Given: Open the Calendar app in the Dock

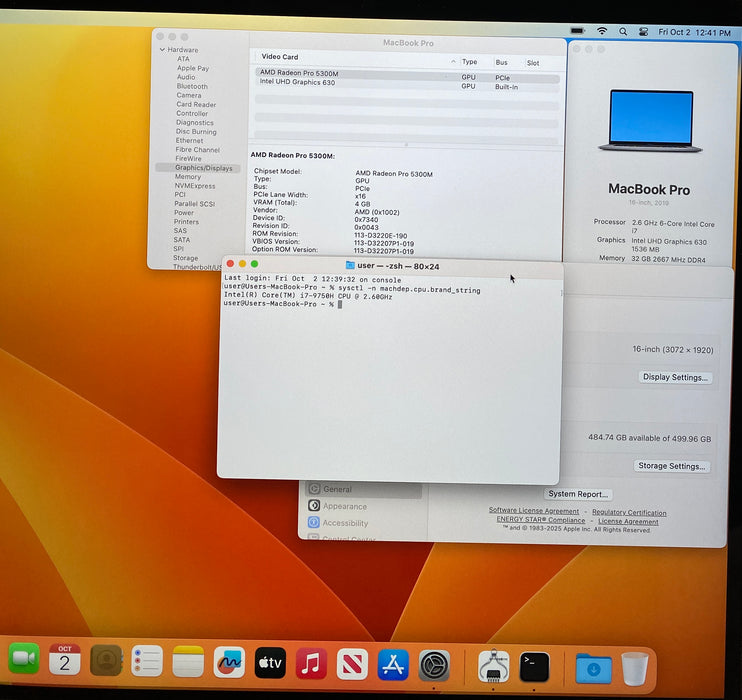Looking at the screenshot, I should pyautogui.click(x=64, y=659).
